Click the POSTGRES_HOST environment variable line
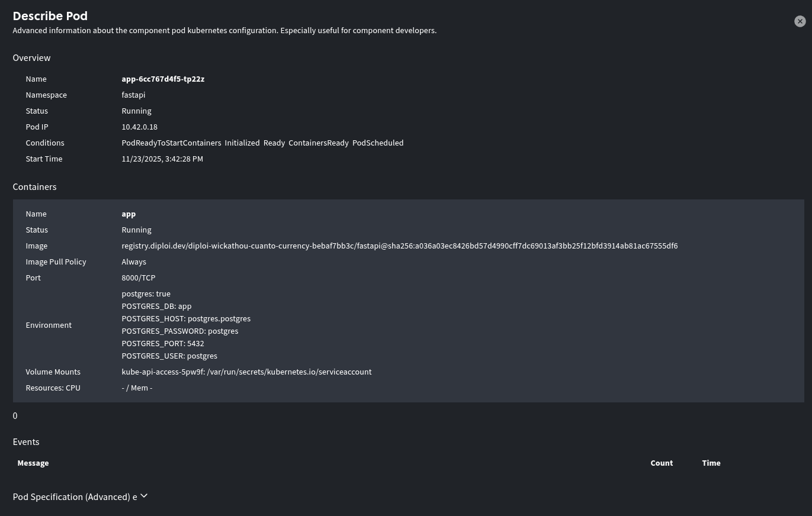Screen dimensions: 812x516 (186, 318)
